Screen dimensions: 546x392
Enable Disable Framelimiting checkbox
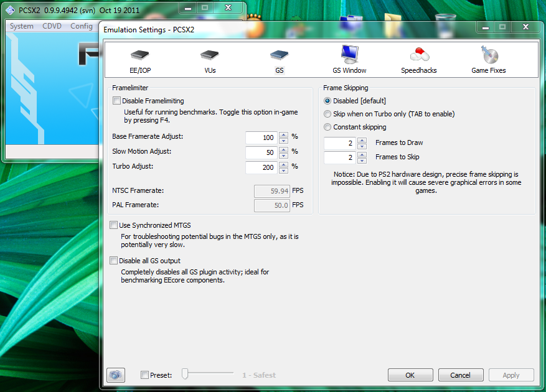click(116, 100)
